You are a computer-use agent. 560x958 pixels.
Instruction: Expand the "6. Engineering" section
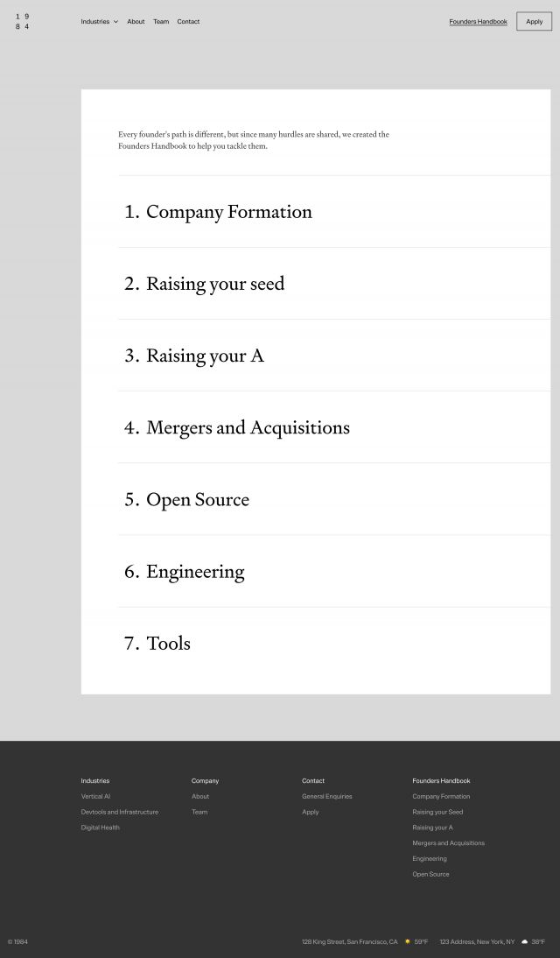point(185,572)
